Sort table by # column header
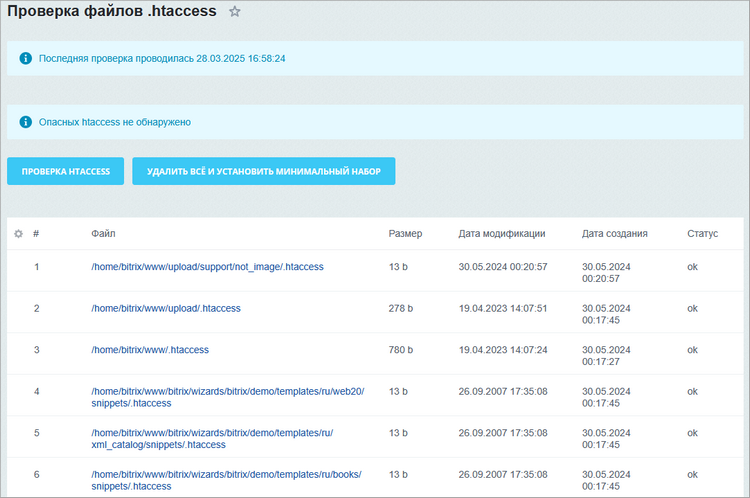 (36, 234)
